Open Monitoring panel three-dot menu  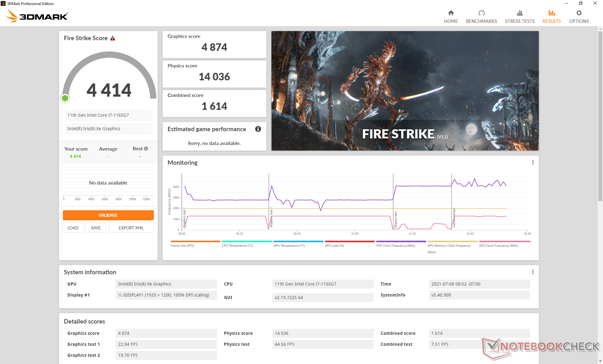[533, 163]
